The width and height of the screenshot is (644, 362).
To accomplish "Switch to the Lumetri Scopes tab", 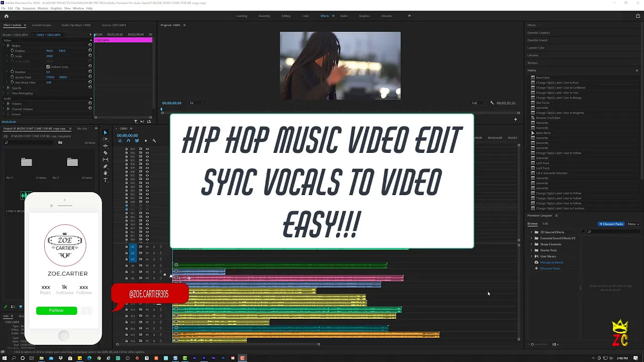I will coord(42,25).
